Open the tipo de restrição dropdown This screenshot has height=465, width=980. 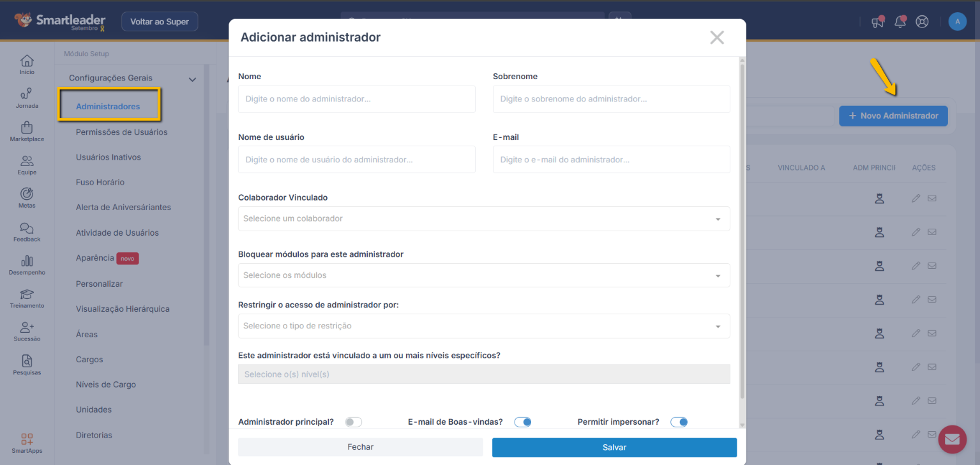click(483, 326)
